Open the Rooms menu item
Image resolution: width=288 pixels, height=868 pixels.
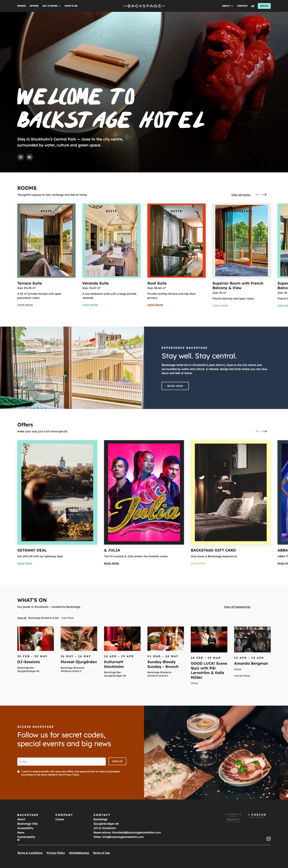(x=22, y=6)
